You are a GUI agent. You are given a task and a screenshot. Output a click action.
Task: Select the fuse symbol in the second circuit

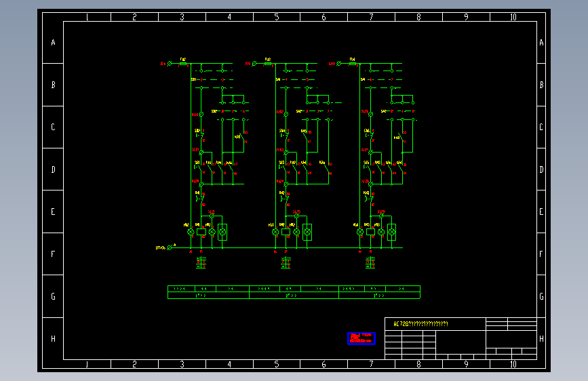click(268, 64)
